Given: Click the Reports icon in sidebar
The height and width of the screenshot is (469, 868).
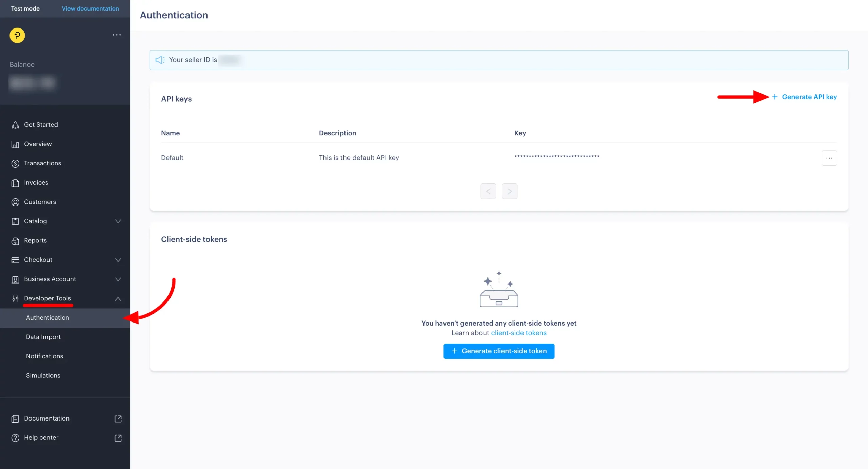Looking at the screenshot, I should pyautogui.click(x=15, y=241).
